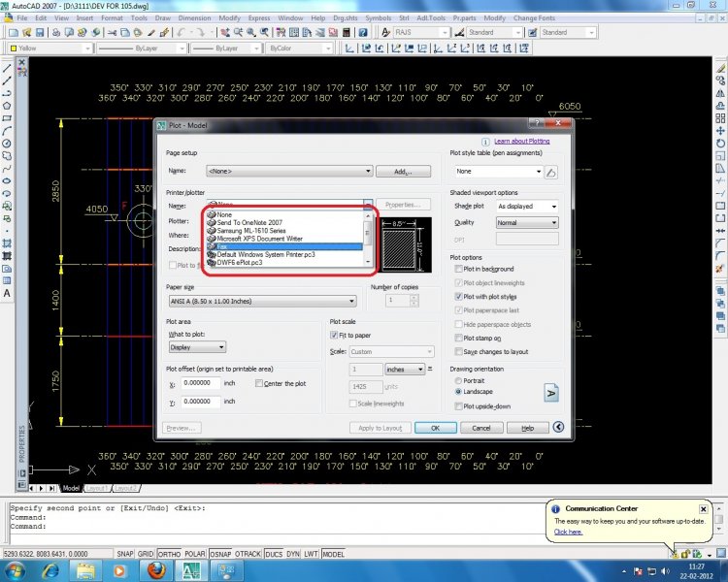The height and width of the screenshot is (582, 728).
Task: Enable Plot stamp on checkbox
Action: click(458, 338)
